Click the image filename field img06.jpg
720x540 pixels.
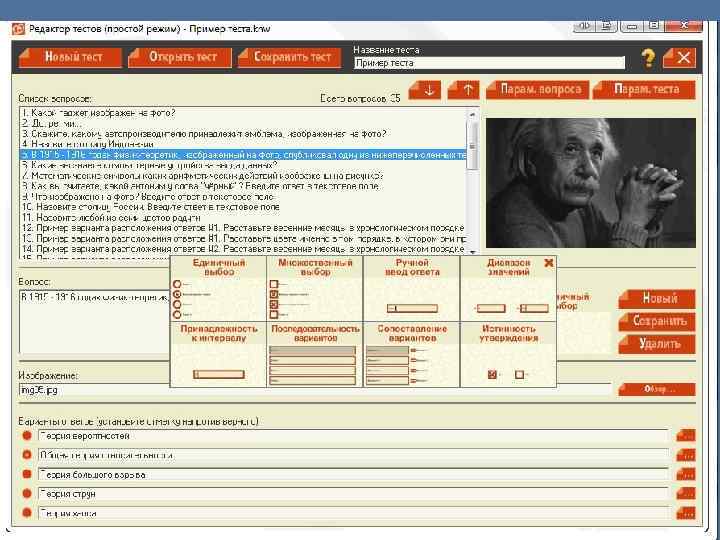point(315,390)
